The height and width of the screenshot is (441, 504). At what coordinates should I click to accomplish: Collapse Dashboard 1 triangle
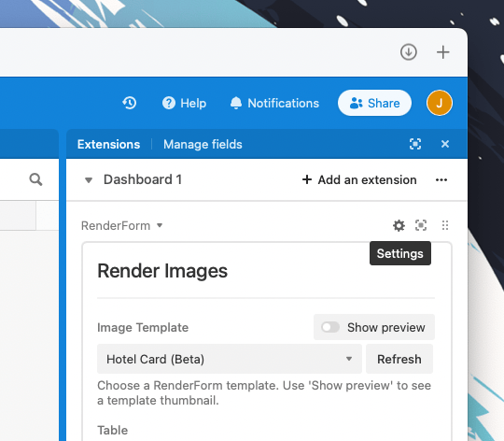coord(89,180)
